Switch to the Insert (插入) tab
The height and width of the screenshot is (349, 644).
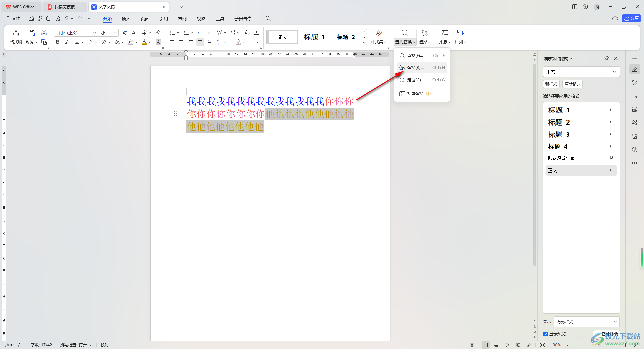click(126, 19)
